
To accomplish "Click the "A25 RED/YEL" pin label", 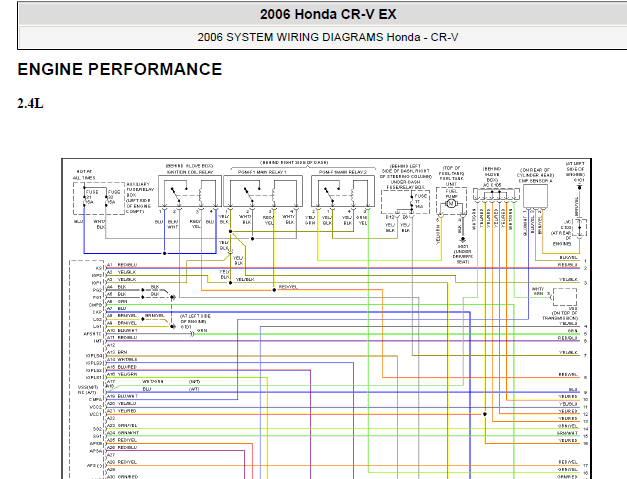I will 122,440.
